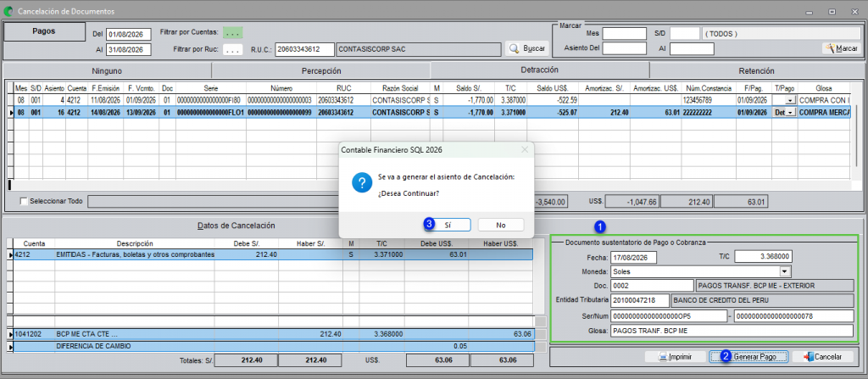Click the Glosa field PAGOS TRANF. BCP ME
Viewport: 868px width, 379px height.
coord(732,331)
